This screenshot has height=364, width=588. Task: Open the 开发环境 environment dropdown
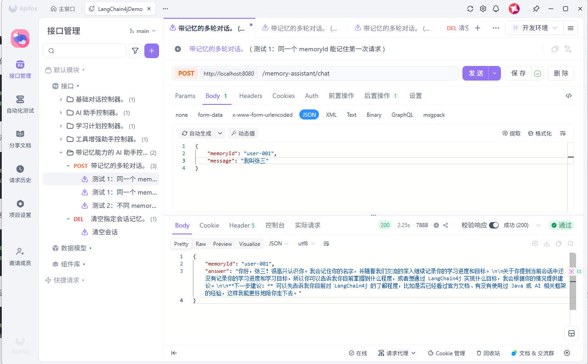click(534, 28)
